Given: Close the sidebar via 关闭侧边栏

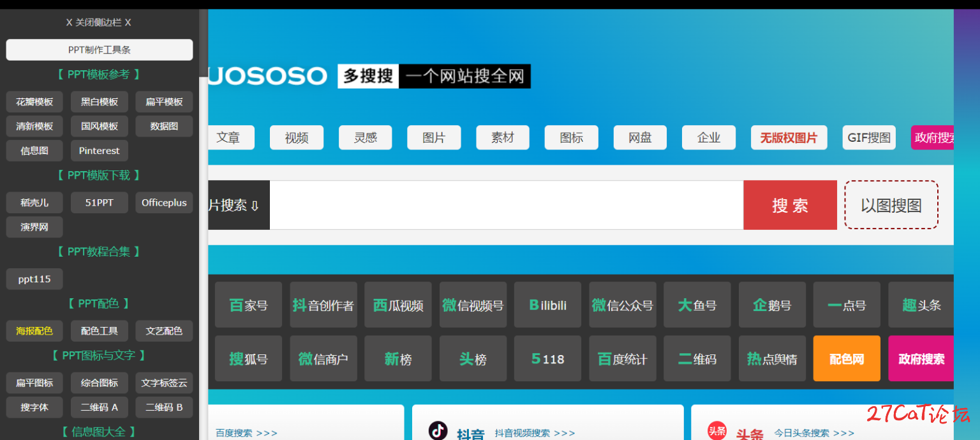Looking at the screenshot, I should point(99,22).
